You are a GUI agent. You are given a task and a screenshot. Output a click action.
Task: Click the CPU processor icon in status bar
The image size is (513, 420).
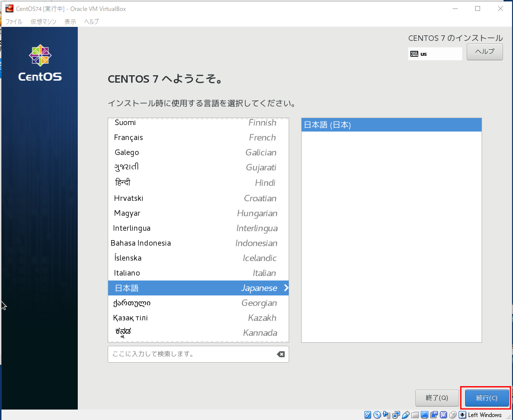click(443, 415)
